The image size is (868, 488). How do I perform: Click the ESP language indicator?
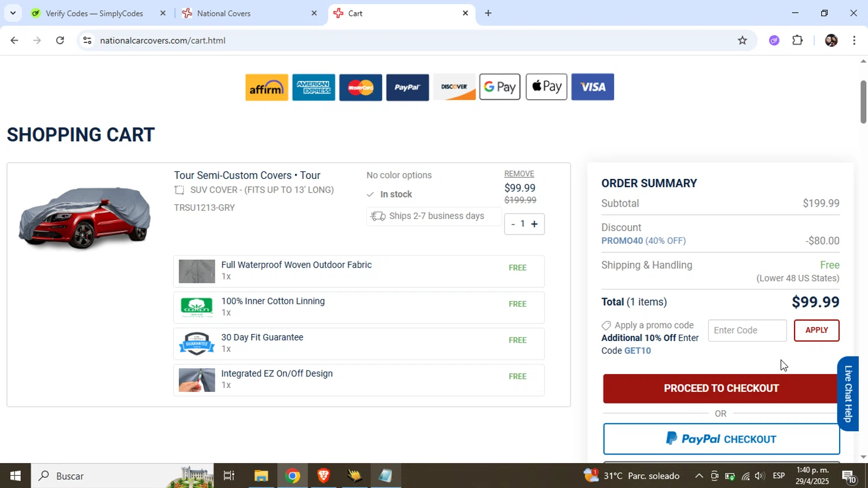(x=779, y=476)
